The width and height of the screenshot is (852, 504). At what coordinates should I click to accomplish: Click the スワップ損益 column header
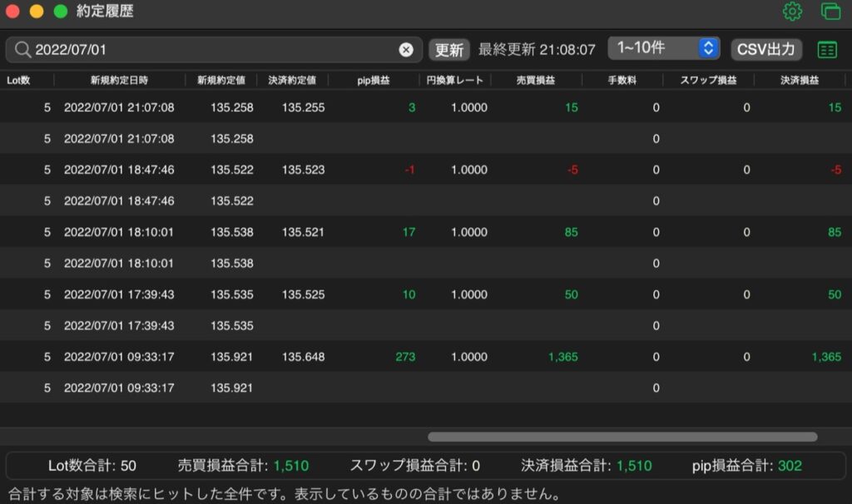tap(709, 81)
